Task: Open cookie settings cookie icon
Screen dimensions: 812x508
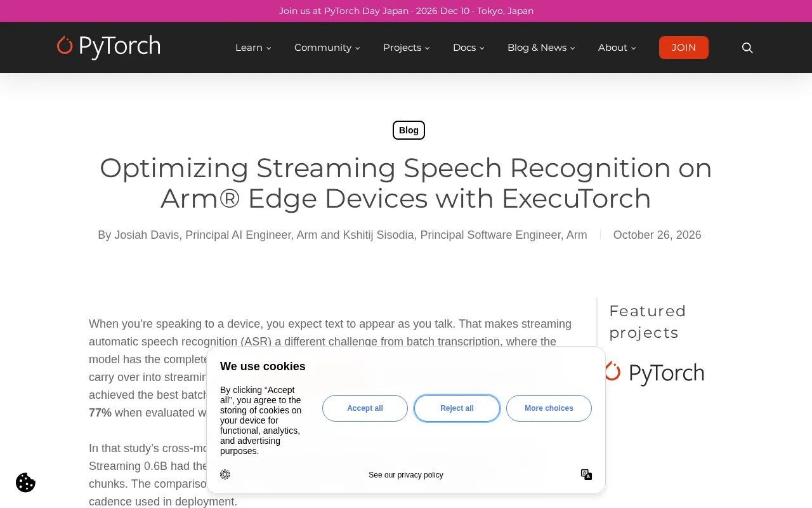Action: (25, 483)
